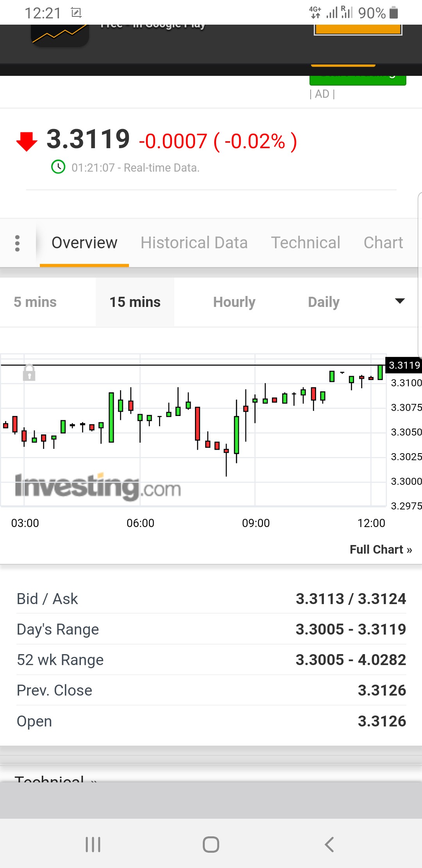Open the Full Chart link
The image size is (422, 868).
click(x=381, y=549)
